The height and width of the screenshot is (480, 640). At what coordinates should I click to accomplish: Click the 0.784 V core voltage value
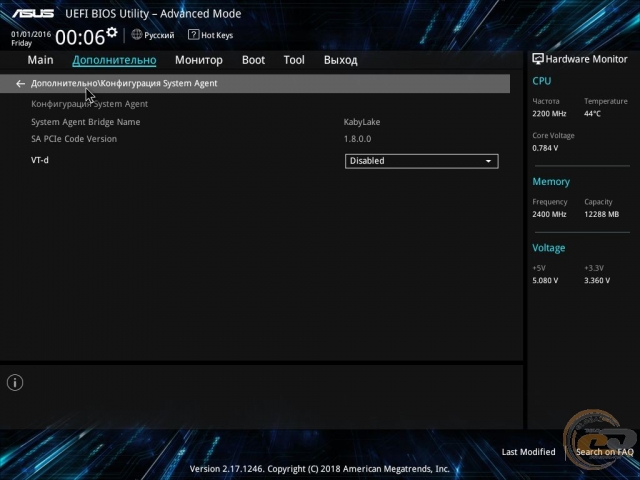(545, 148)
